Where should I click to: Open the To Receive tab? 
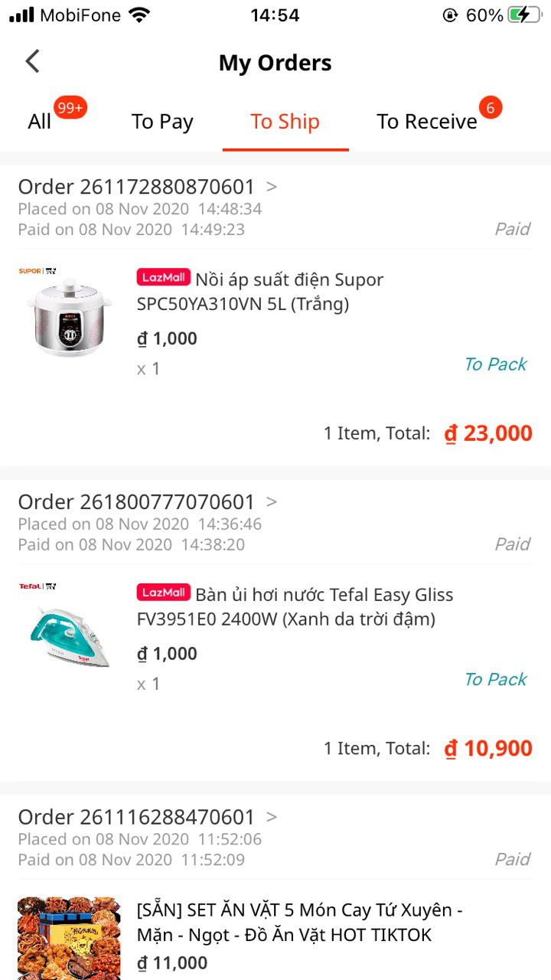click(x=427, y=122)
